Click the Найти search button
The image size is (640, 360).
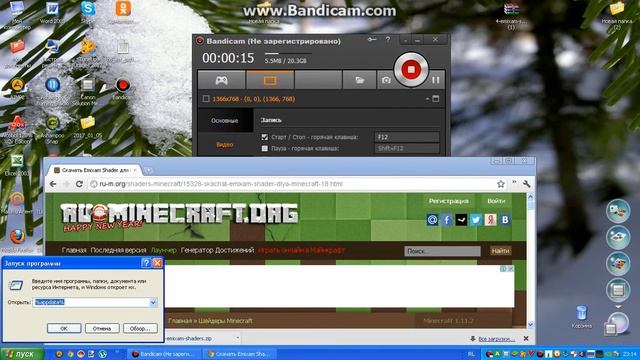[x=500, y=251]
